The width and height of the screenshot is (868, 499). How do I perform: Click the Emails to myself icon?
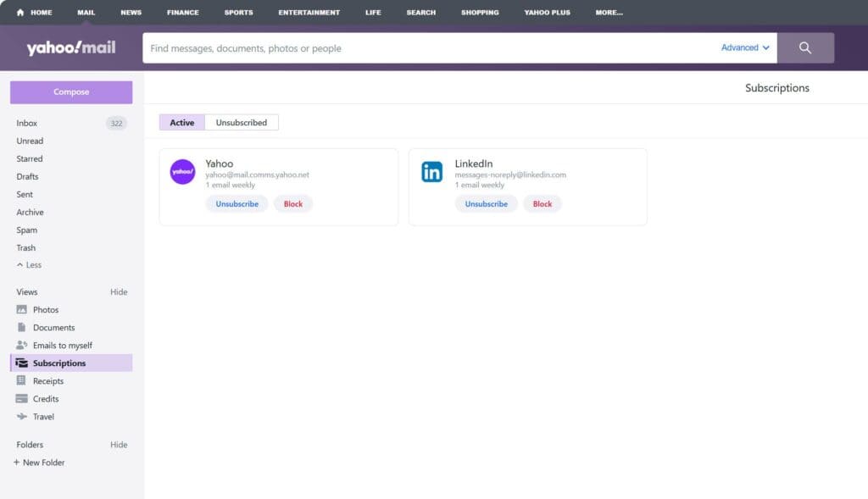[x=22, y=346]
